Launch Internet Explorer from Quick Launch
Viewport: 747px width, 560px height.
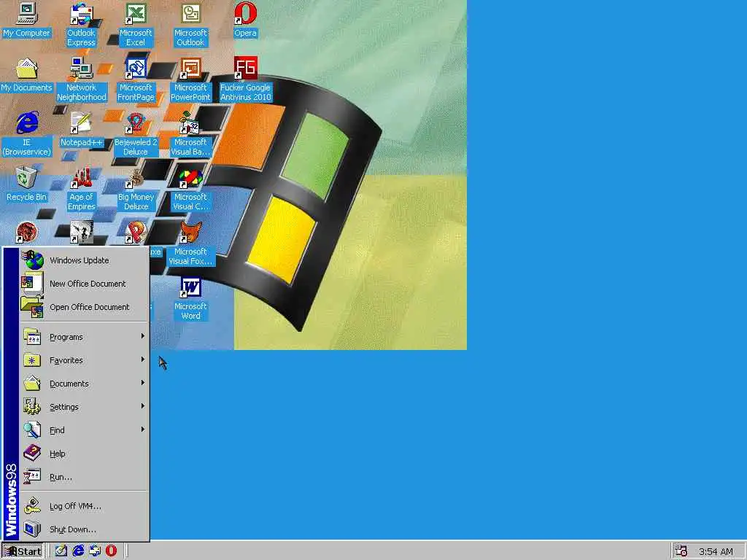[x=78, y=551]
